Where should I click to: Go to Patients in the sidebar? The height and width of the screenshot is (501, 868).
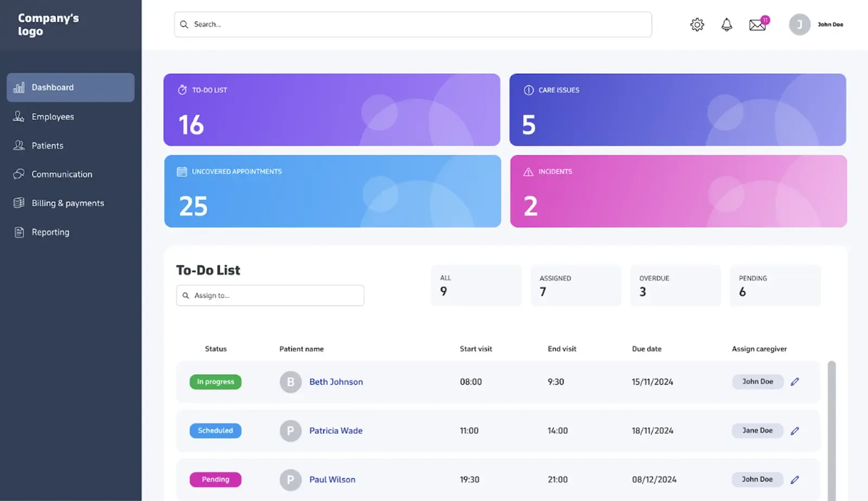click(x=47, y=145)
